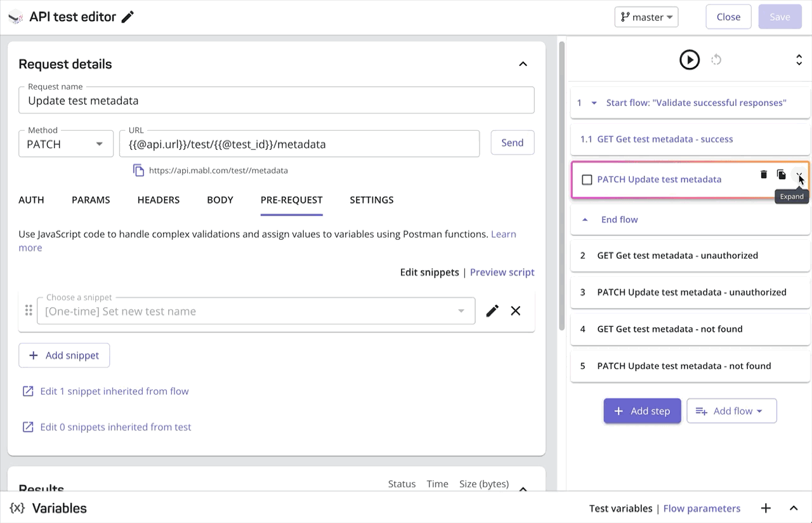This screenshot has width=812, height=523.
Task: Switch to the BODY tab
Action: coord(220,200)
